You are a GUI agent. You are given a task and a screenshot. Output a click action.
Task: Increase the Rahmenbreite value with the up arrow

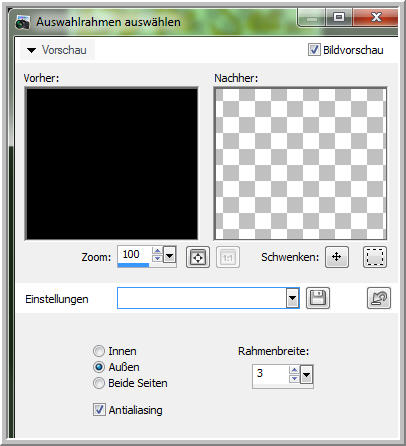pos(294,370)
